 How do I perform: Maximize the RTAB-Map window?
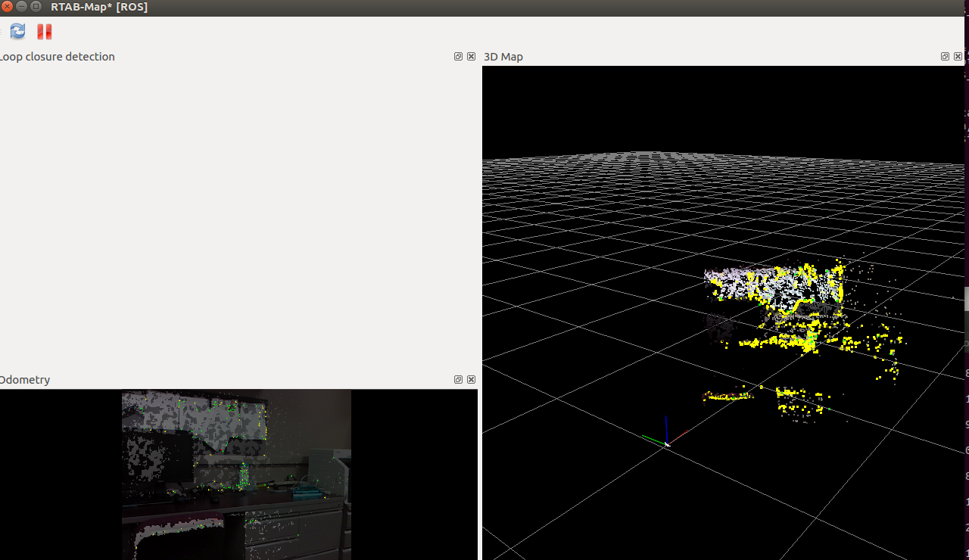pyautogui.click(x=35, y=8)
